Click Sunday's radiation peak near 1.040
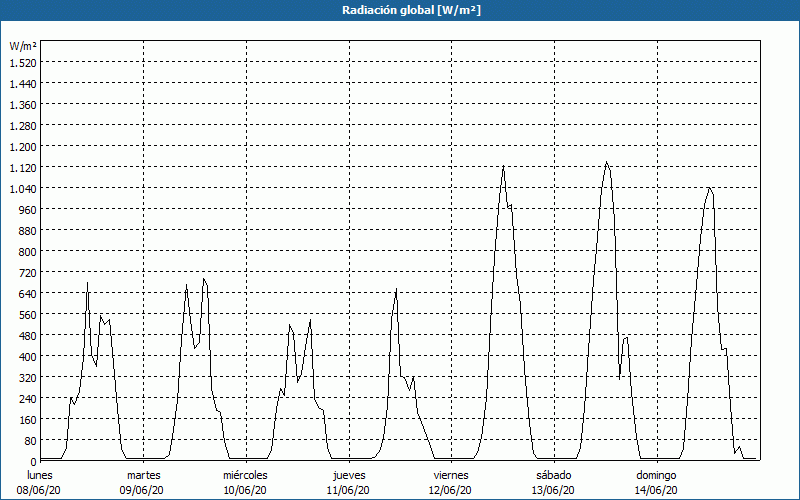Viewport: 800px width, 500px height. pos(709,188)
